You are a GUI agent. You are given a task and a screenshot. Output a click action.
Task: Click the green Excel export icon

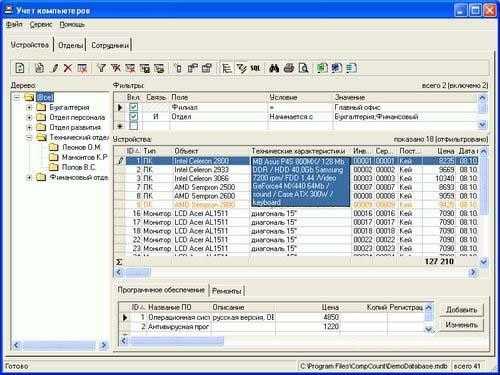(x=322, y=68)
